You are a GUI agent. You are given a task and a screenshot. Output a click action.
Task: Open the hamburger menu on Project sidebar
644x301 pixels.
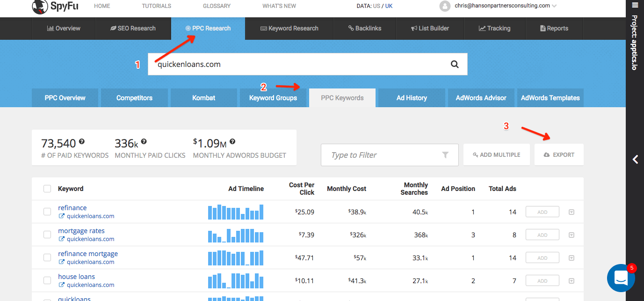[x=635, y=5]
